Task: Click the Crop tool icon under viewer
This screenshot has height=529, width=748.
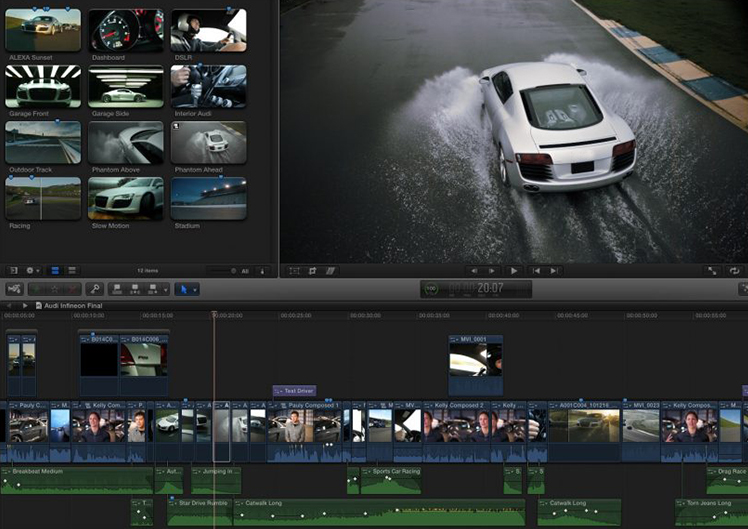Action: 313,270
